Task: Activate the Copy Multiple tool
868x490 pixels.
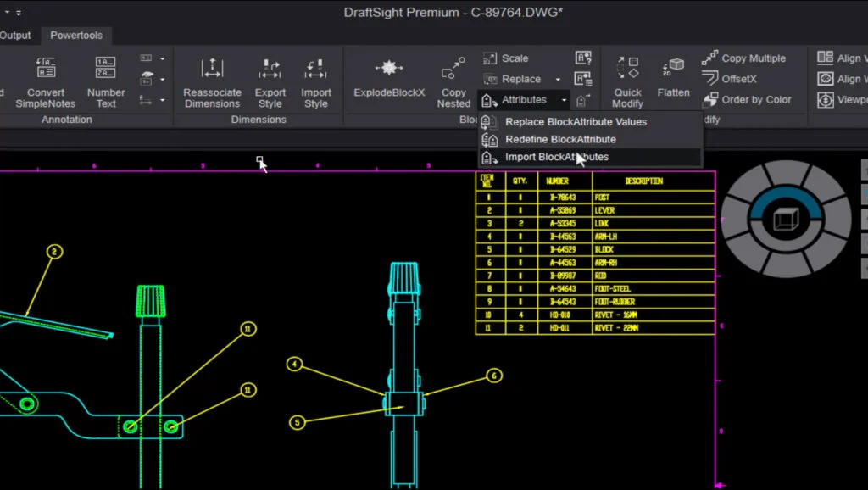Action: click(743, 58)
